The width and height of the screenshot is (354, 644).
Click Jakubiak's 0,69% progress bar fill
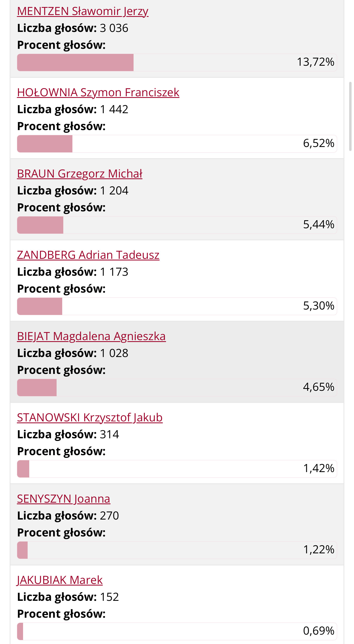(x=20, y=631)
